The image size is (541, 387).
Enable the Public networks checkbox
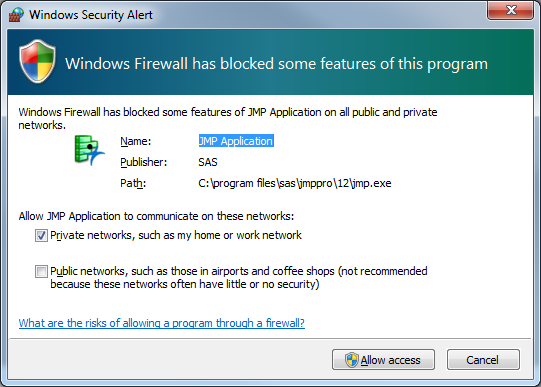(41, 271)
